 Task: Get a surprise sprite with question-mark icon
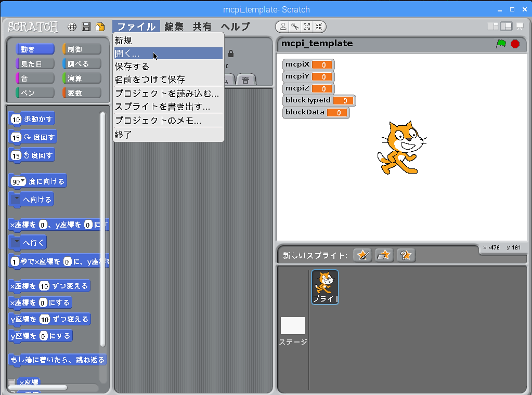click(x=406, y=255)
